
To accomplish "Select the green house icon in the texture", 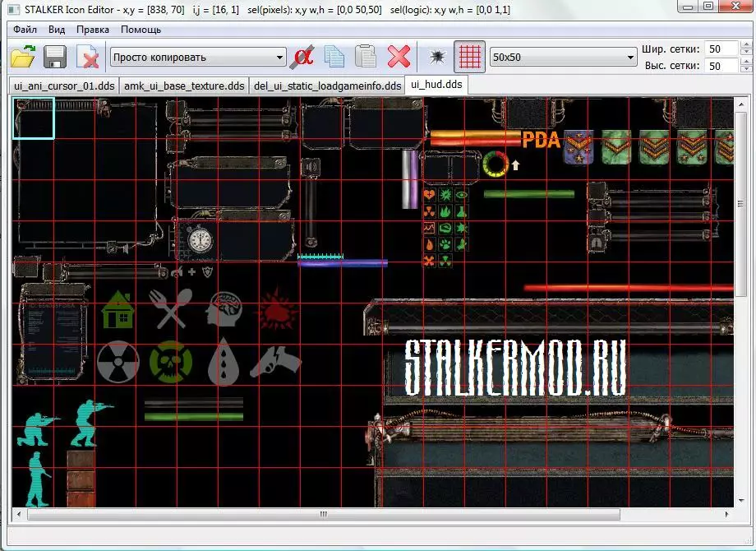I will (118, 310).
